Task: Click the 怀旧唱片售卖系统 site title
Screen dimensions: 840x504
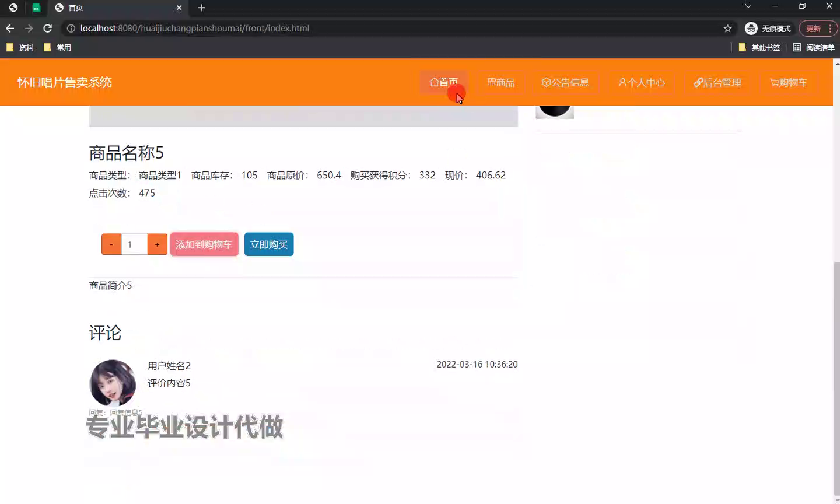Action: pyautogui.click(x=64, y=82)
